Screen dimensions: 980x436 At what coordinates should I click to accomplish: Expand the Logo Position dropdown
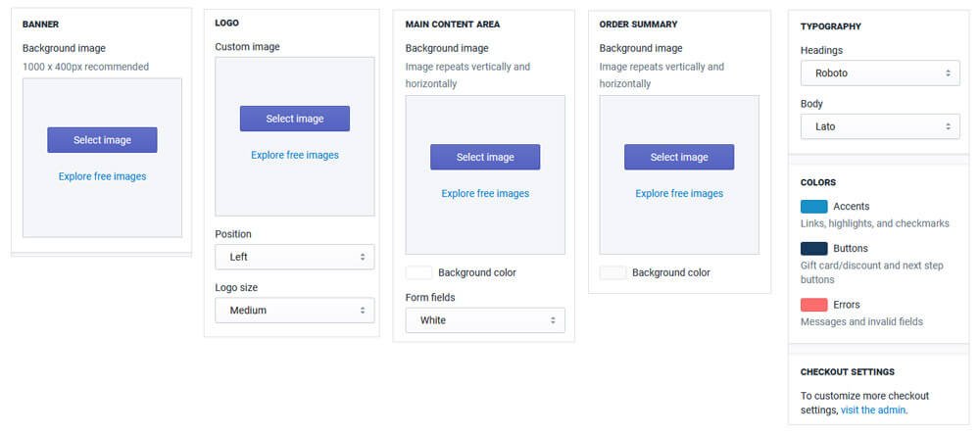coord(295,257)
